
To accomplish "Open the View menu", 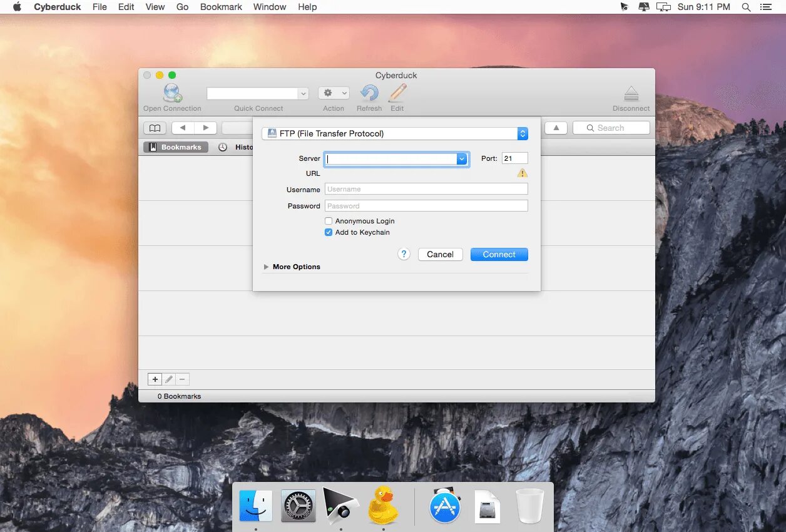I will [155, 7].
